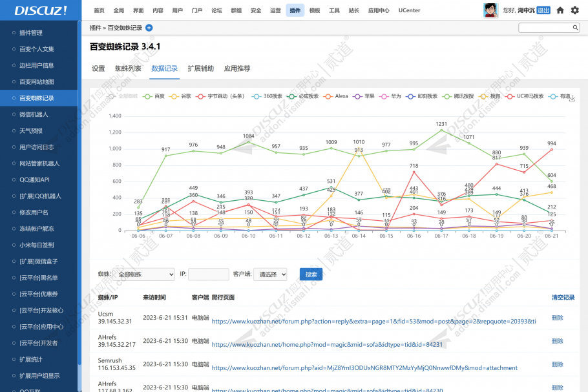Toggle 苹果 series in chart legend
588x392 pixels.
point(364,96)
